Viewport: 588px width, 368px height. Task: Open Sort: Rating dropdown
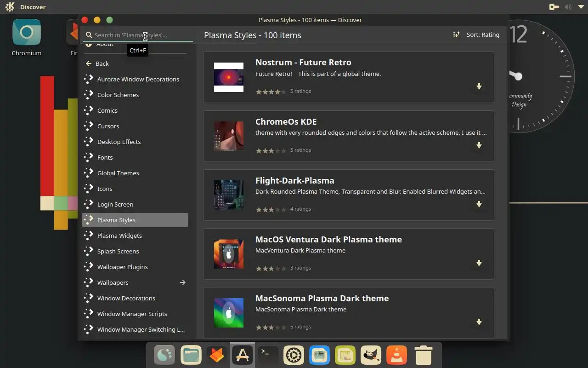tap(476, 34)
